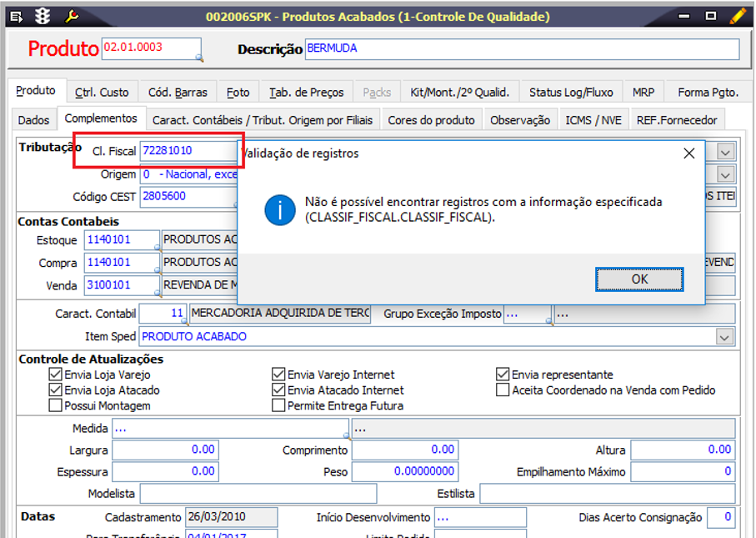Screen dimensions: 756x538
Task: Open the wrench settings icon
Action: pos(72,16)
